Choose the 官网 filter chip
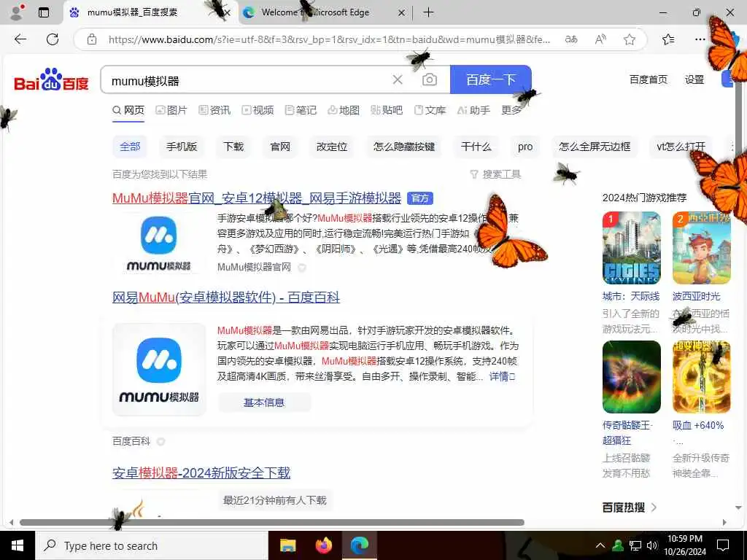 280,147
